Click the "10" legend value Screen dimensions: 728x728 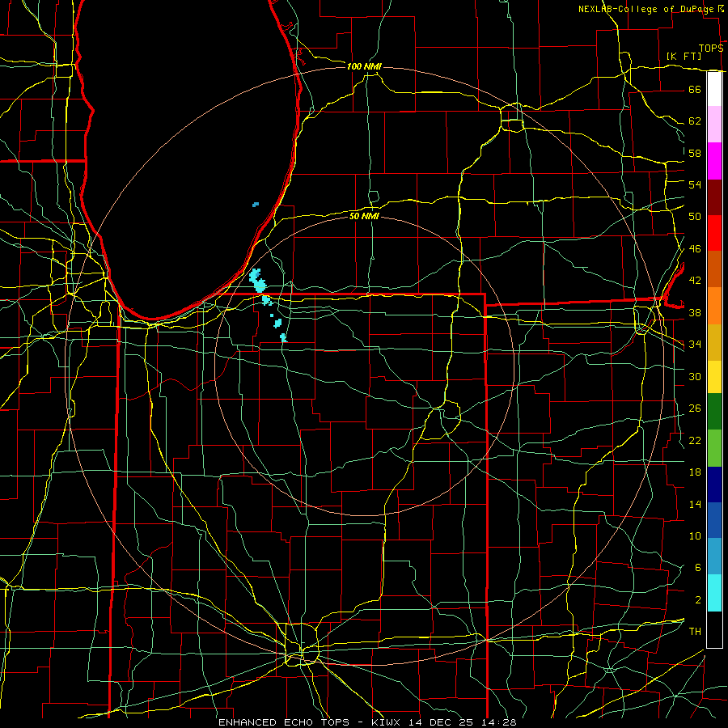695,535
